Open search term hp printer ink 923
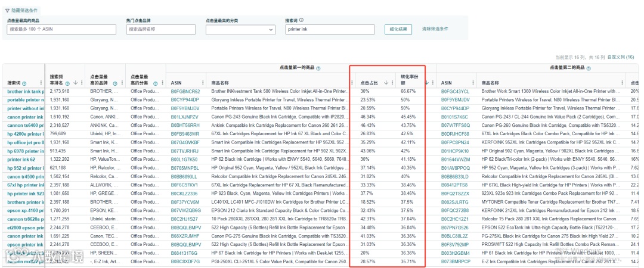The image size is (644, 268). (26, 194)
